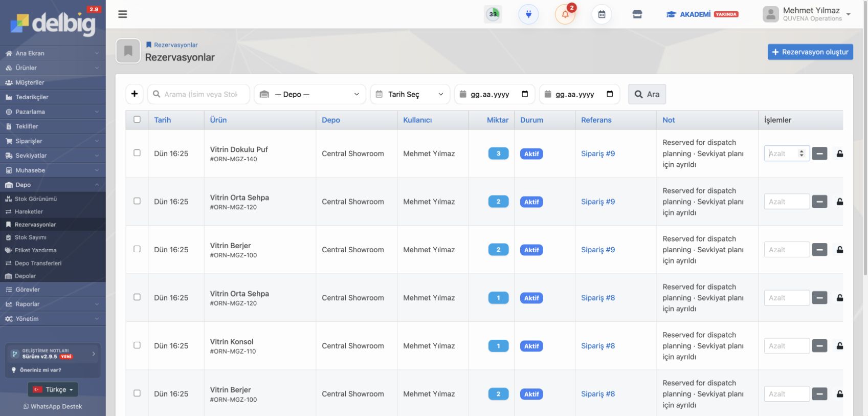Viewport: 868px width, 416px height.
Task: Open the Sipariş #9 link in first row
Action: tap(598, 154)
